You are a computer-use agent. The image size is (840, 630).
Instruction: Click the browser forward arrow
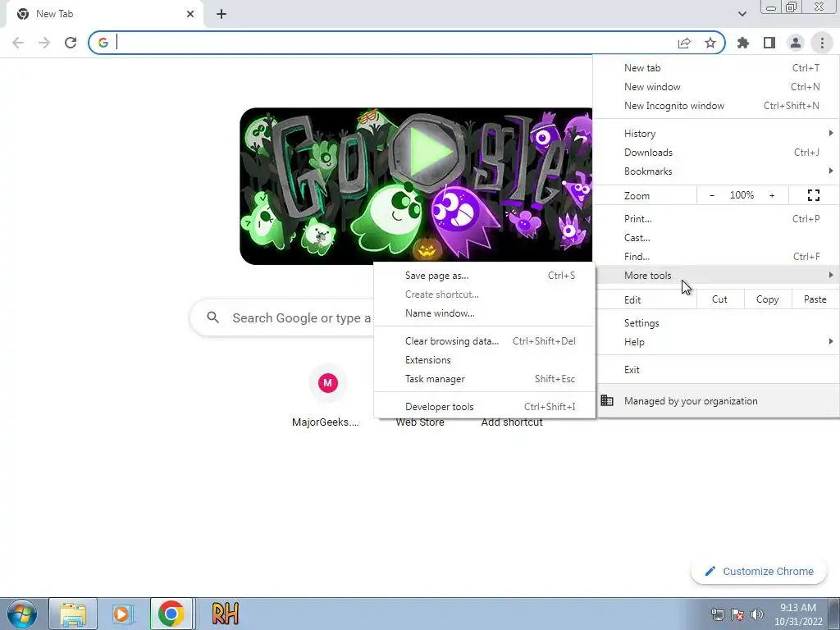[x=44, y=43]
